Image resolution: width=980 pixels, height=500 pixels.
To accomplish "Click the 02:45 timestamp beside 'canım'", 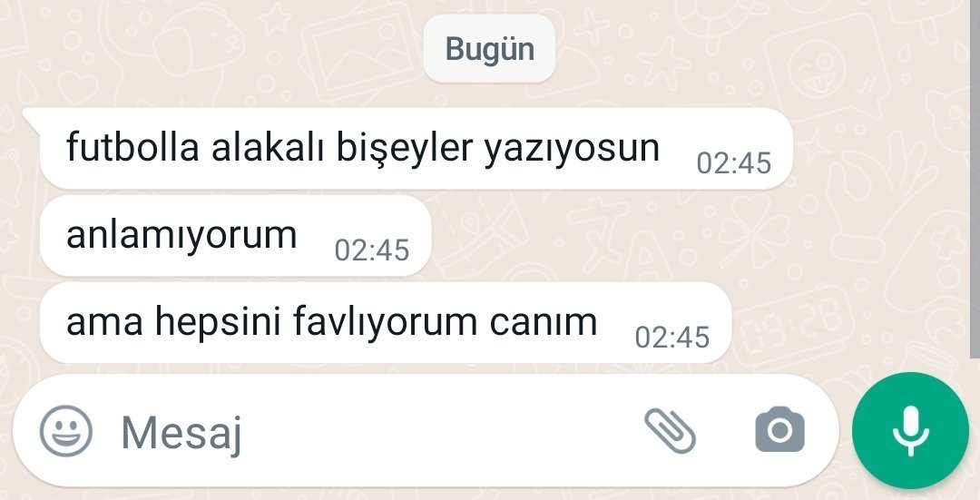I will click(x=671, y=338).
